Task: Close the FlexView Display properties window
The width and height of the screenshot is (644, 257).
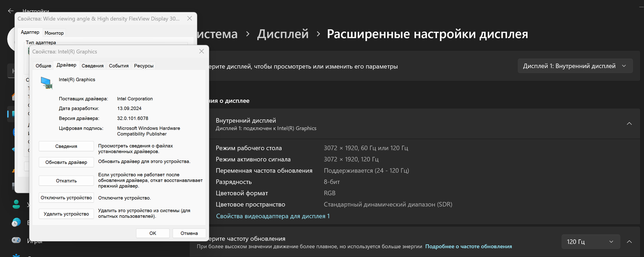Action: click(190, 18)
